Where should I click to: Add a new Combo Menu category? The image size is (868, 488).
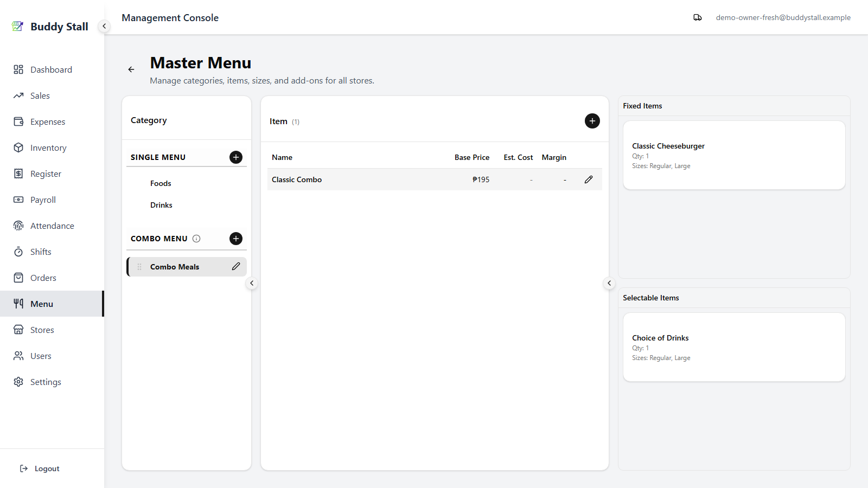[x=236, y=239]
